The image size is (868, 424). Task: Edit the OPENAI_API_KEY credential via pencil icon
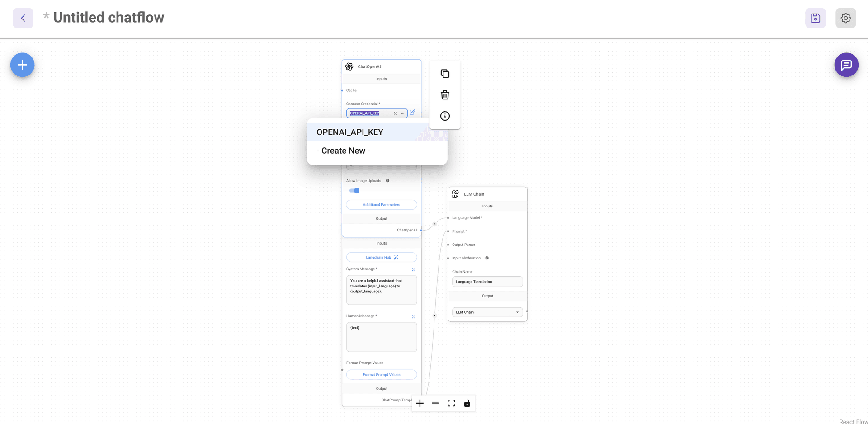point(412,113)
